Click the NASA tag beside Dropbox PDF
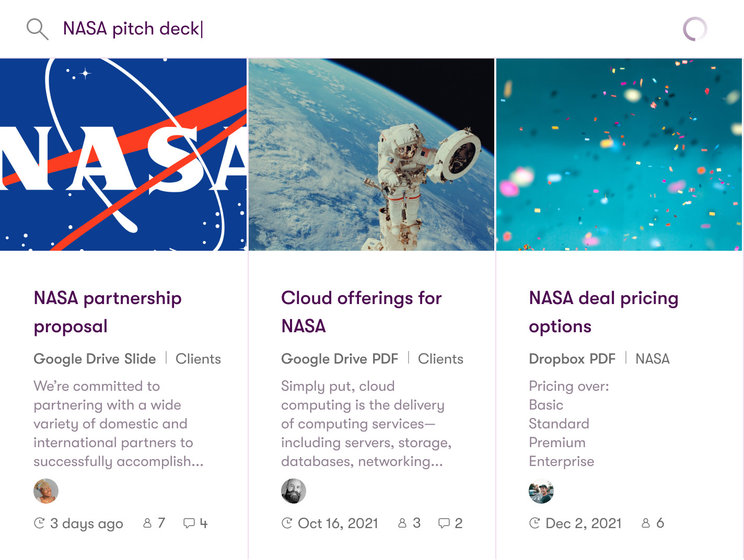 [x=653, y=359]
